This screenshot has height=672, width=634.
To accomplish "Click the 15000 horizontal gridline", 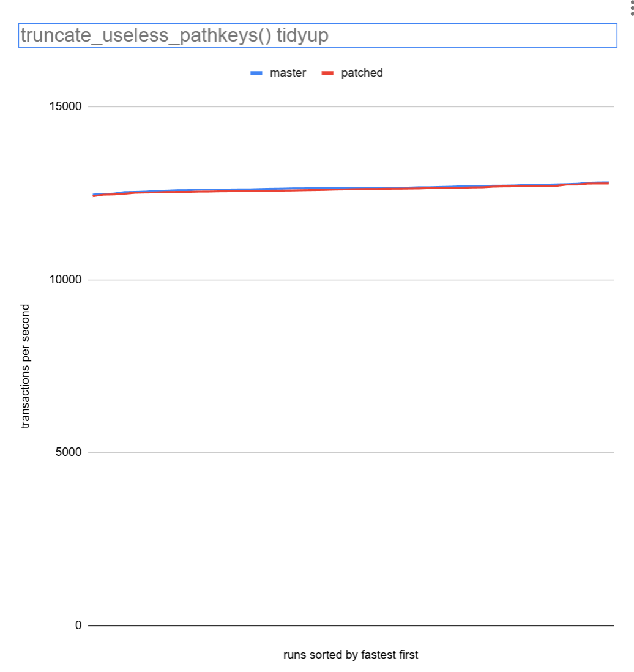I will (x=352, y=107).
